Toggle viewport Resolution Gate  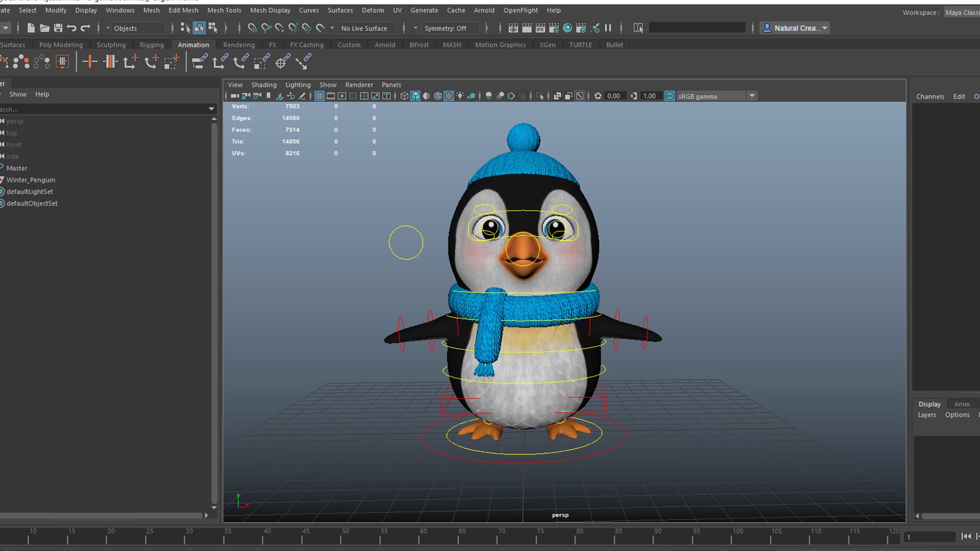pos(342,96)
